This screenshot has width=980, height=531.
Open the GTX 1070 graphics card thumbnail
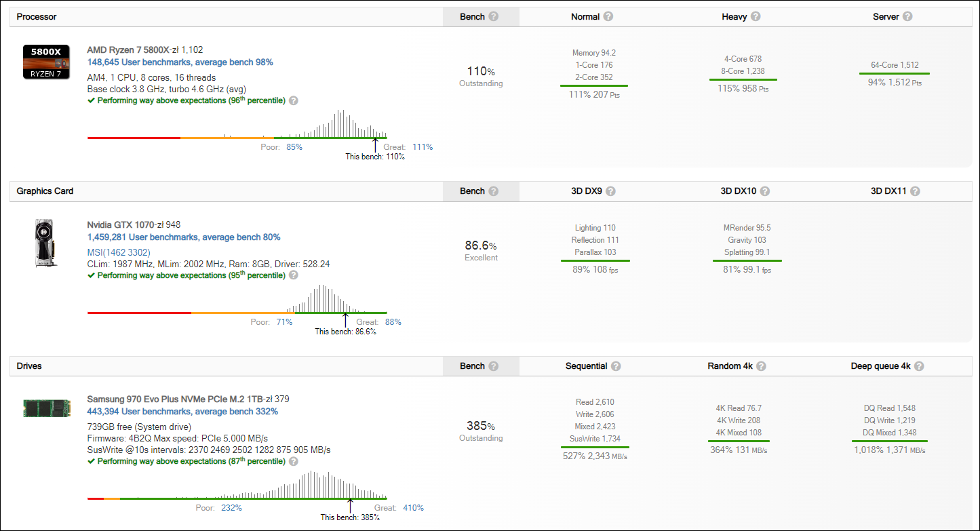[x=46, y=243]
